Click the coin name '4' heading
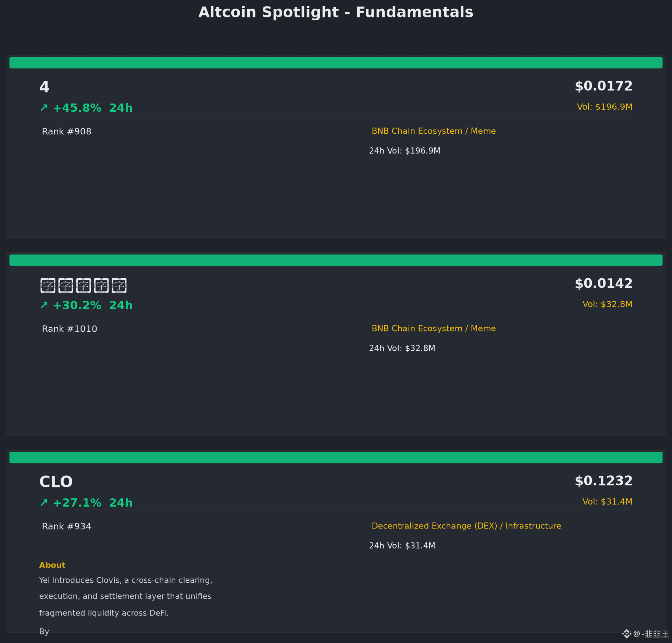Viewport: 672px width, 643px height. (x=45, y=87)
